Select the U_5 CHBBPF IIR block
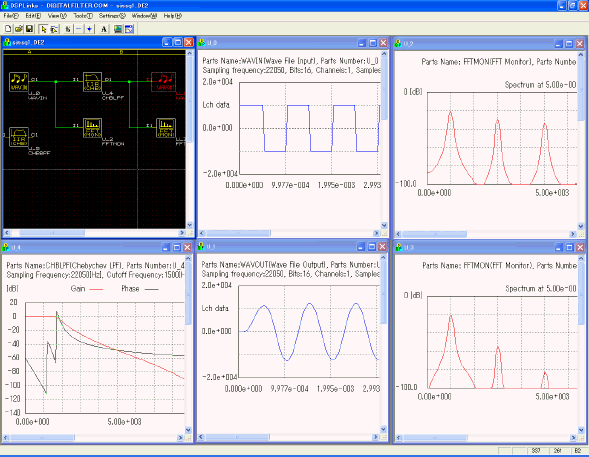 tap(19, 137)
